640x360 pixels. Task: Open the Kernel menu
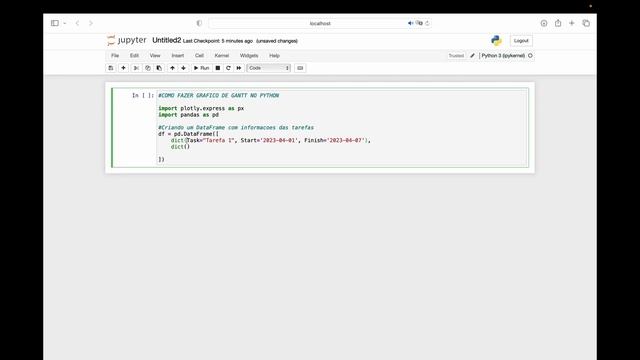pos(222,56)
